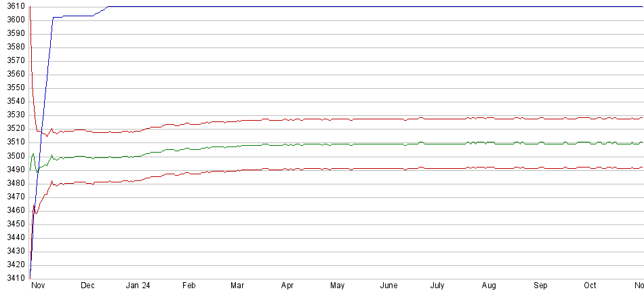Image resolution: width=644 pixels, height=295 pixels.
Task: Click the 3610 y-axis value
Action: tap(14, 6)
